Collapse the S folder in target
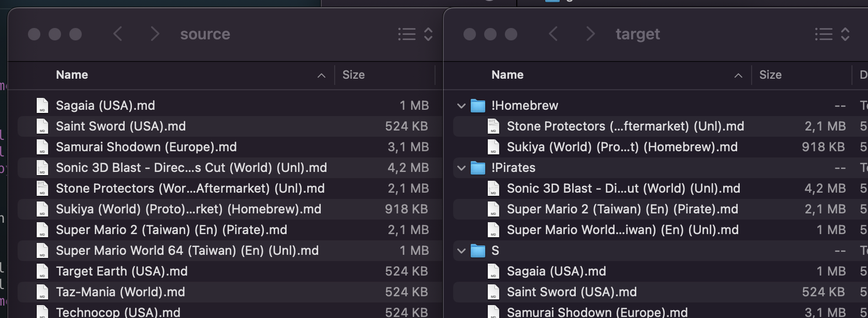868x318 pixels. tap(461, 251)
